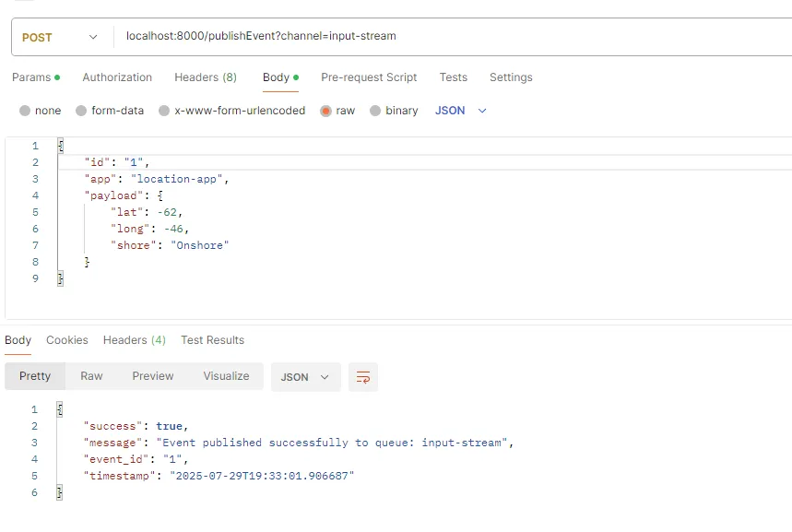The image size is (792, 532).
Task: View the response Cookies tab
Action: click(x=66, y=340)
